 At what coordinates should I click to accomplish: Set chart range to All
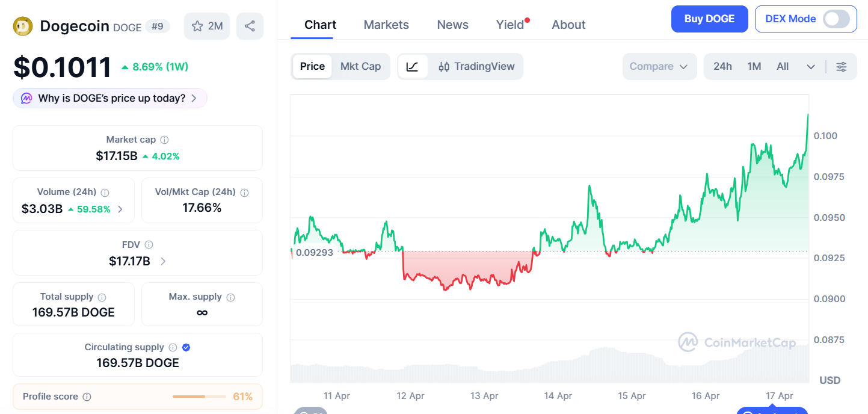(x=783, y=66)
